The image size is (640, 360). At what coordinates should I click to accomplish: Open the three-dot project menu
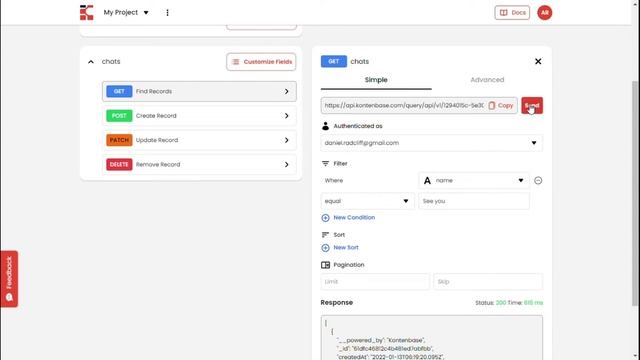pyautogui.click(x=167, y=13)
